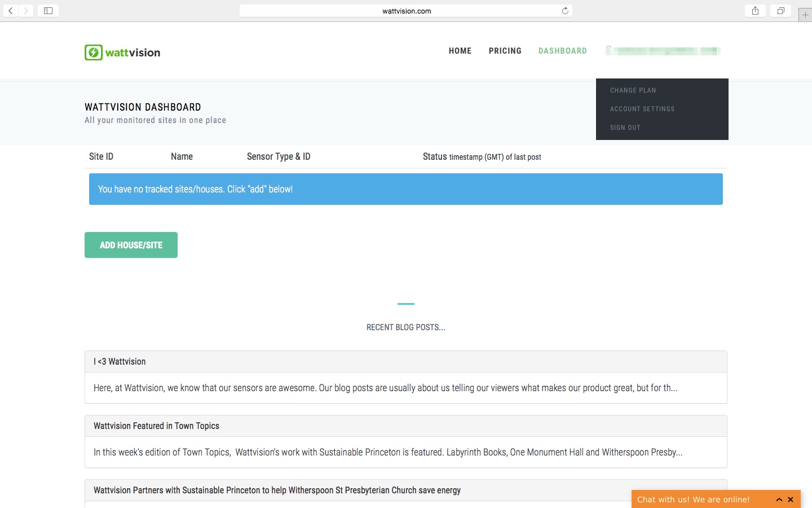Viewport: 812px width, 508px height.
Task: Open Account Settings menu entry
Action: point(642,109)
